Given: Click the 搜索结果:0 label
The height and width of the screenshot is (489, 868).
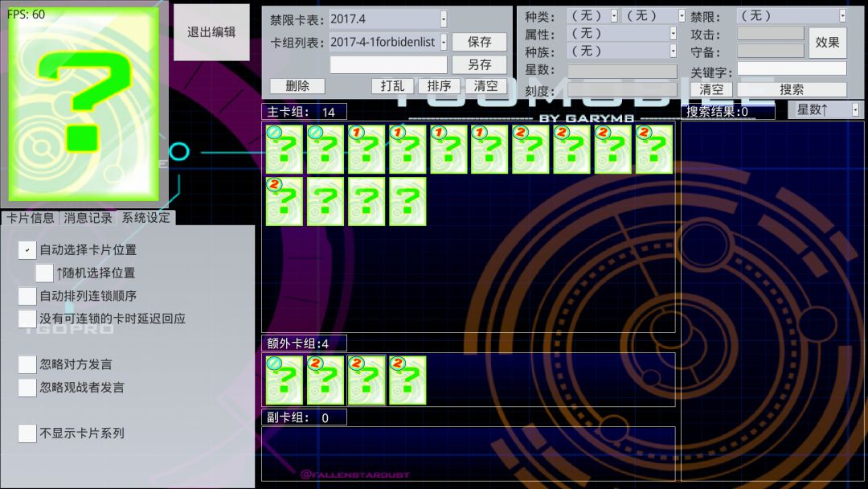Looking at the screenshot, I should click(x=727, y=111).
